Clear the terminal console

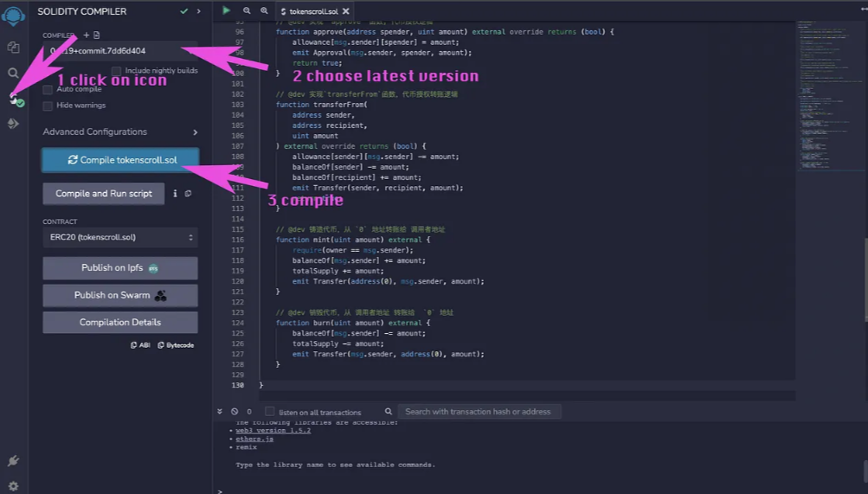pyautogui.click(x=235, y=412)
